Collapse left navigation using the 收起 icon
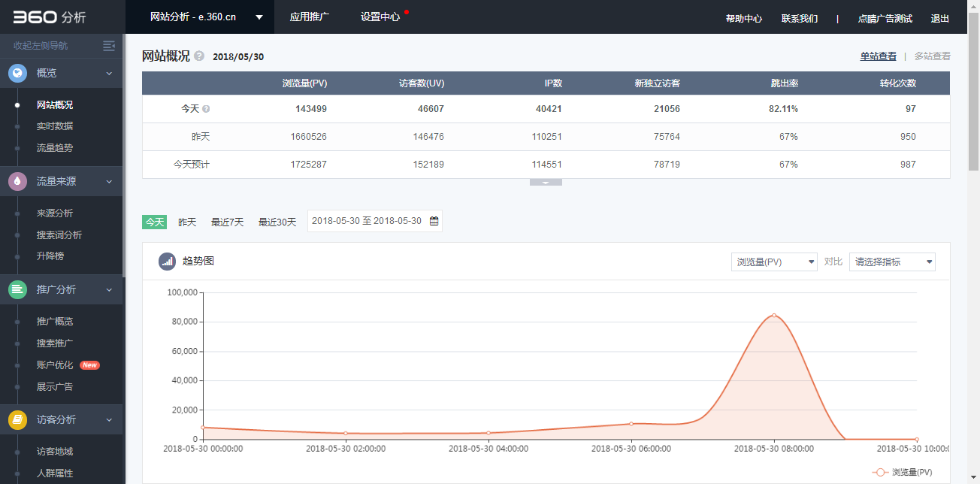 [x=109, y=46]
